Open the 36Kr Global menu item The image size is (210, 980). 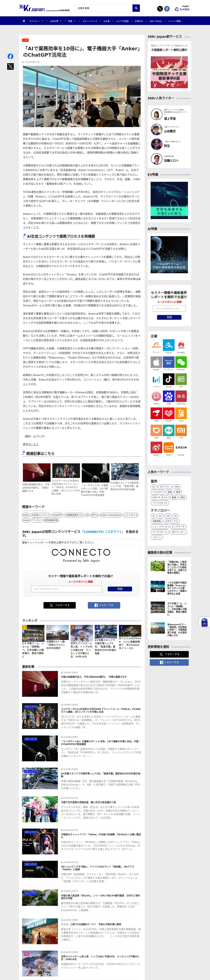(156, 21)
